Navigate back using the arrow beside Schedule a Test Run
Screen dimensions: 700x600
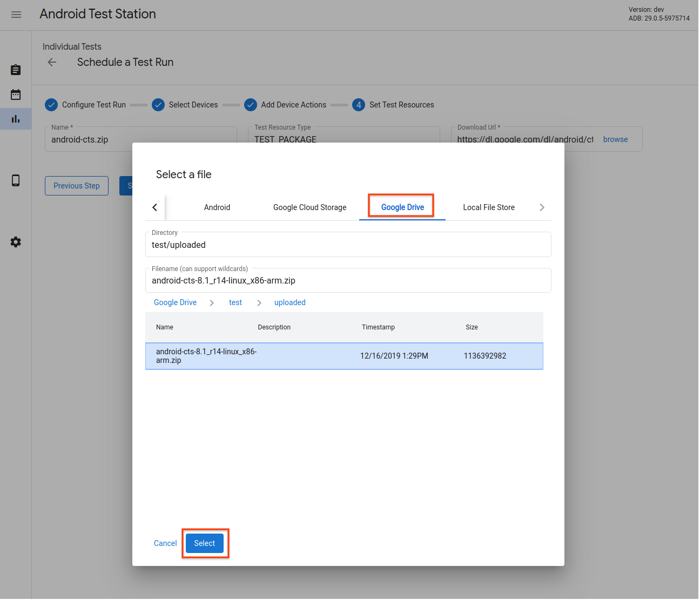click(x=51, y=62)
